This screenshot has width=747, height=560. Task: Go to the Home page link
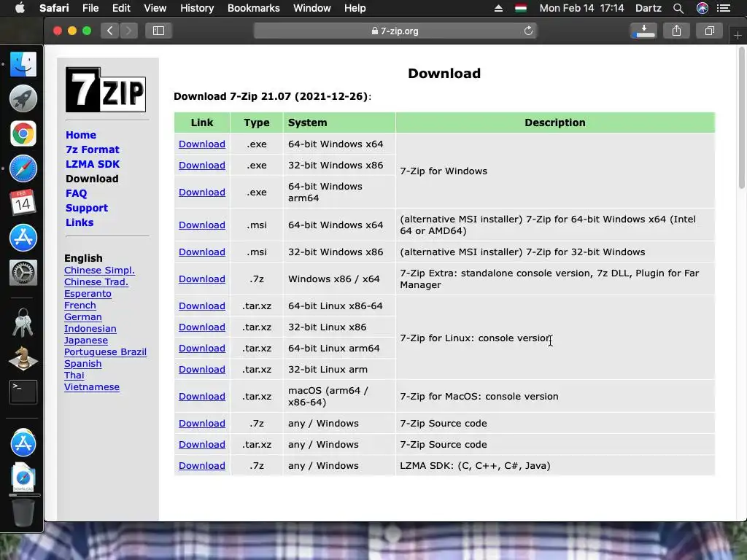[x=81, y=135]
